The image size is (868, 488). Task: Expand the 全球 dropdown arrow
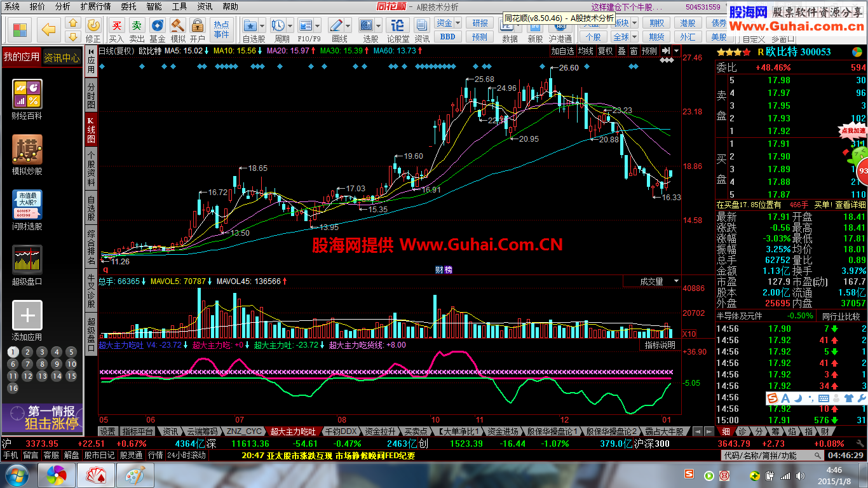pyautogui.click(x=634, y=36)
